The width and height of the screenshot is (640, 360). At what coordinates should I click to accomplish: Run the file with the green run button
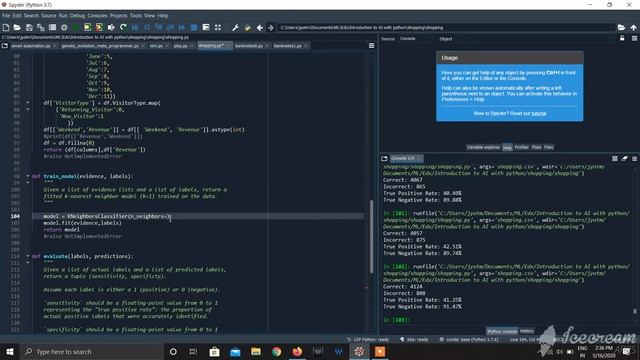[76, 27]
